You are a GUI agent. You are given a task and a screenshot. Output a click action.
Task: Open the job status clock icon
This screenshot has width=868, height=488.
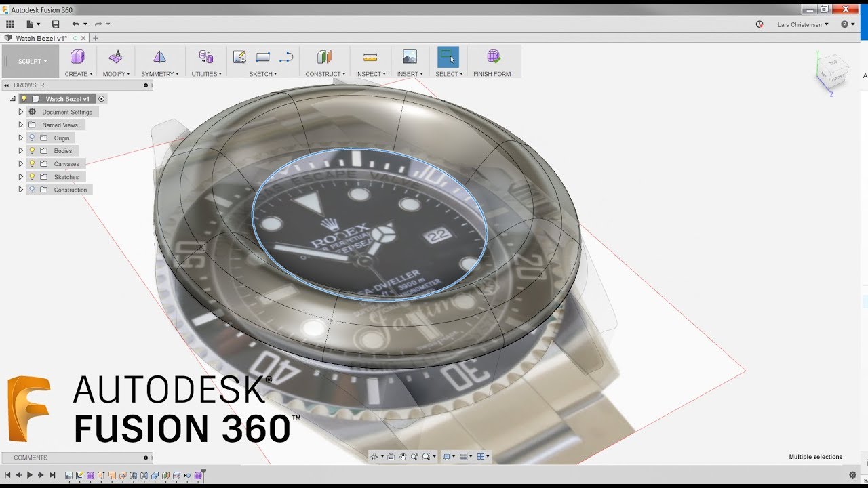click(759, 24)
